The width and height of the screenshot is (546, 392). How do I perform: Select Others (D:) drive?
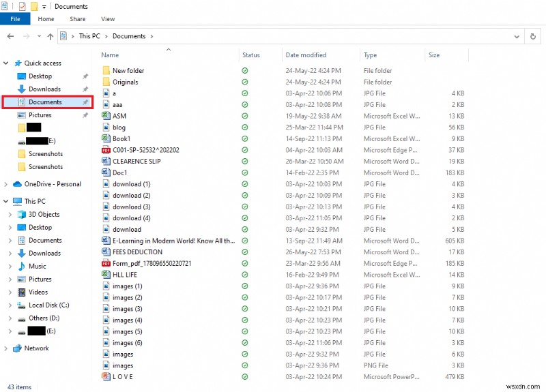coord(44,318)
